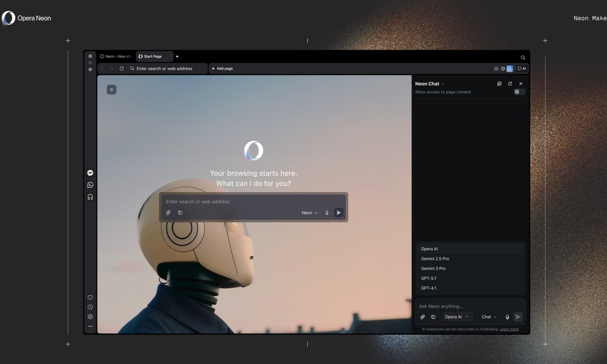Toggle the blue highlighted profile icon in toolbar
Screen dimensions: 607x364
coord(509,69)
